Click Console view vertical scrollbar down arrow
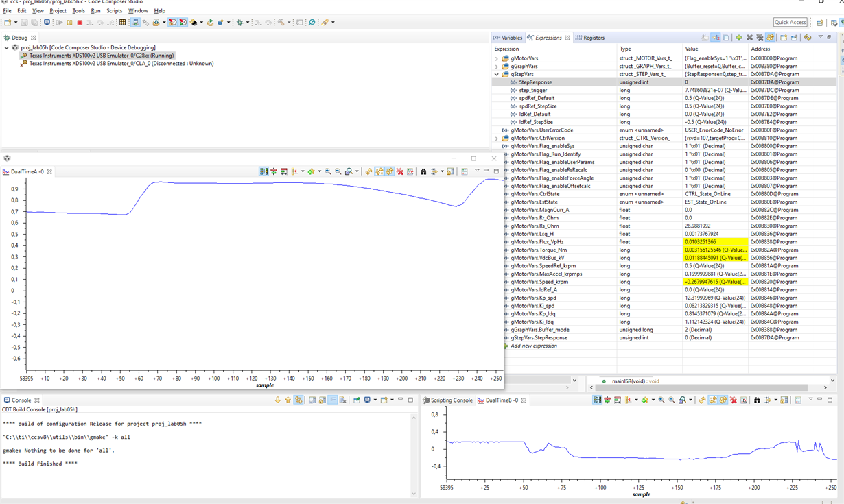844x504 pixels. tap(414, 493)
